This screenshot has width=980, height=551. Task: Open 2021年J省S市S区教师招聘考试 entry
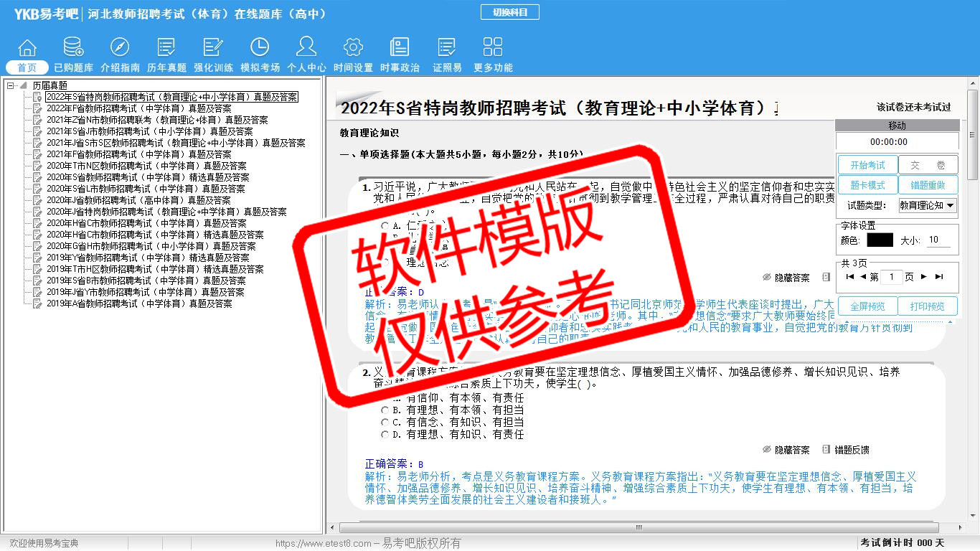click(x=176, y=143)
